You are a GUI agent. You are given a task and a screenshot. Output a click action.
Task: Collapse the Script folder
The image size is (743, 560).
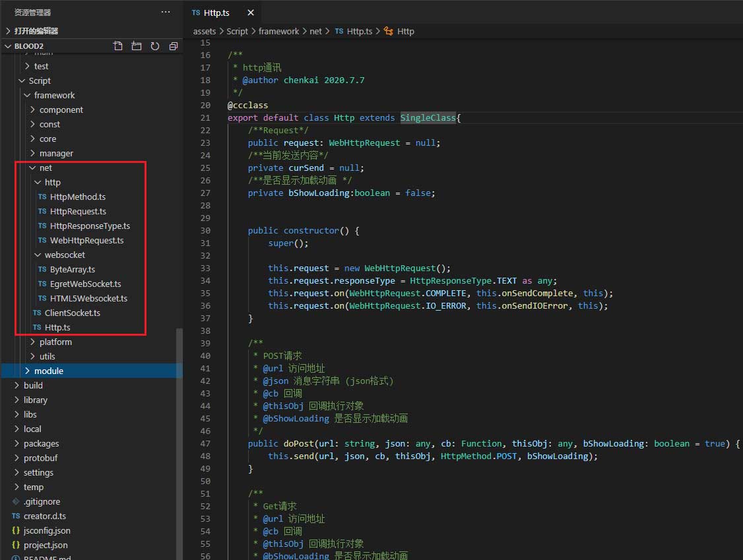click(x=22, y=80)
